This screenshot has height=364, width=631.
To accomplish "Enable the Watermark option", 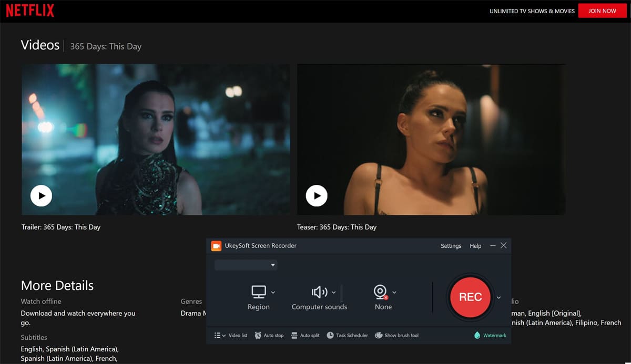I will 492,335.
